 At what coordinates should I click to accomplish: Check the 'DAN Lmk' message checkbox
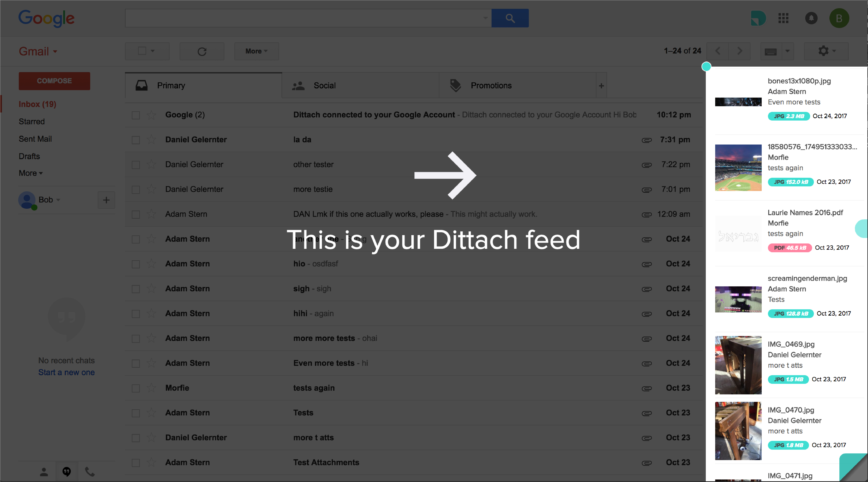[136, 215]
